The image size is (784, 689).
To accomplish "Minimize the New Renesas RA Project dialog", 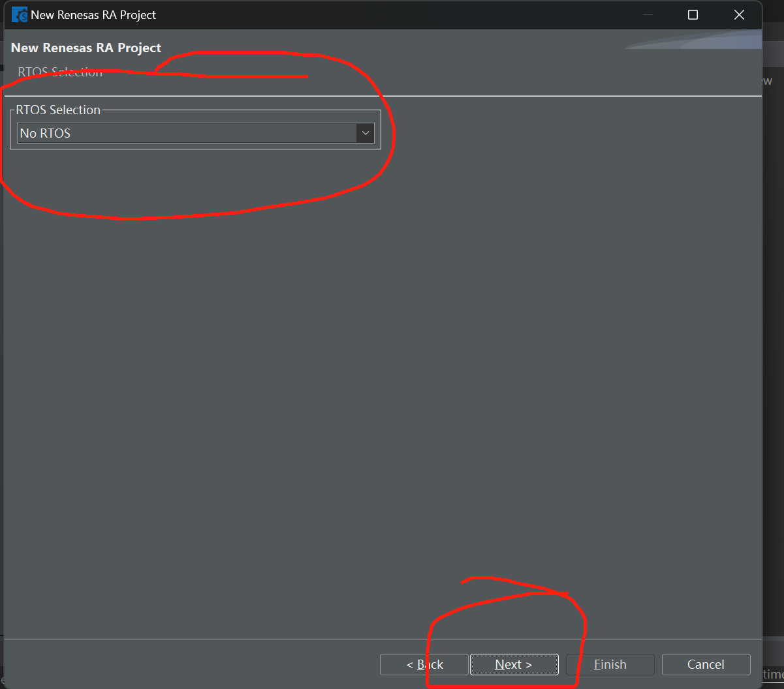I will (x=648, y=14).
